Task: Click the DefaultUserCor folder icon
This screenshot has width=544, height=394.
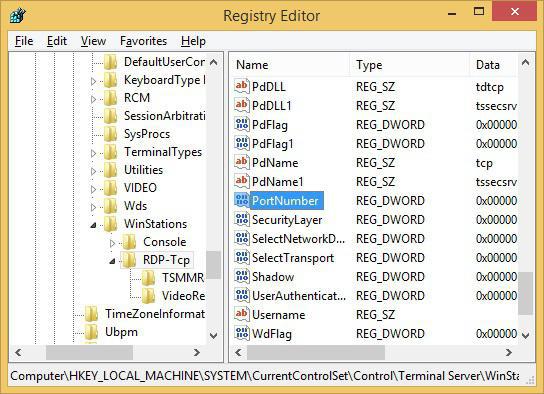Action: 110,62
